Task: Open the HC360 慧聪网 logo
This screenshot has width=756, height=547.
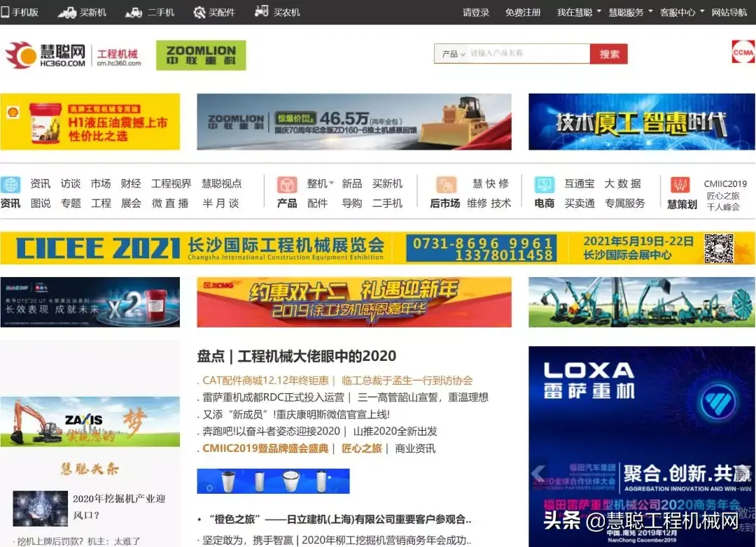Action: point(45,55)
